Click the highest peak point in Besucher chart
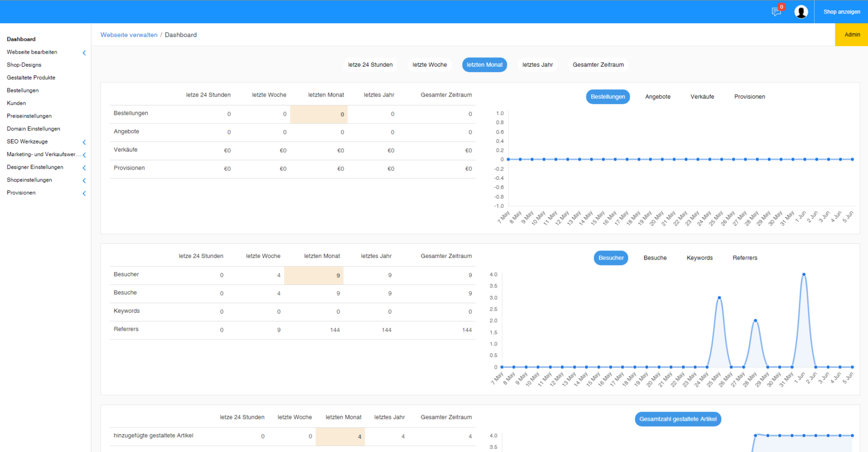This screenshot has height=452, width=868. (x=803, y=274)
